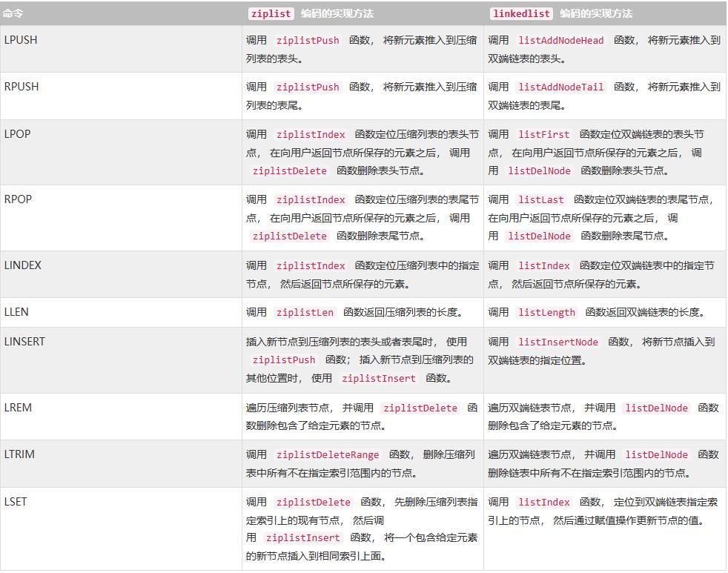The image size is (728, 573).
Task: Click listDelNode in the LREM row
Action: [656, 408]
